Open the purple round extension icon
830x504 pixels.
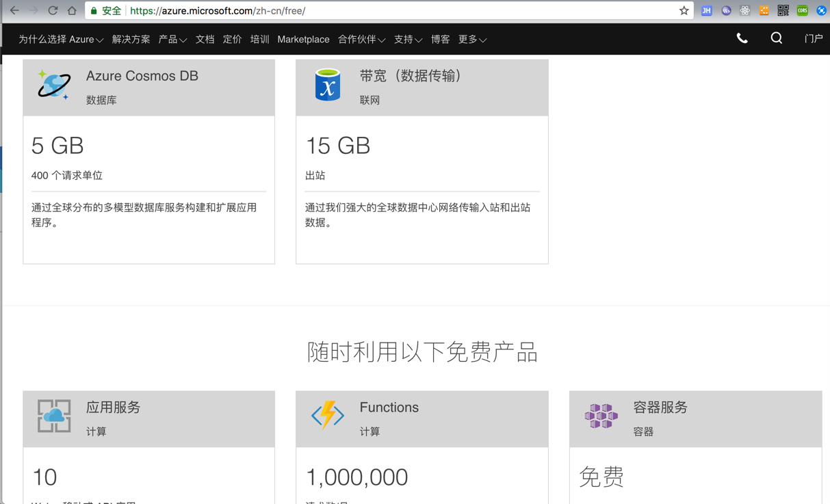tap(726, 10)
